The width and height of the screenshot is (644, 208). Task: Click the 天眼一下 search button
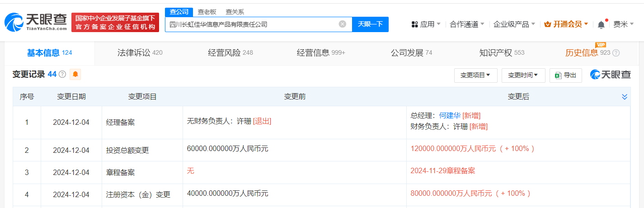pos(371,24)
